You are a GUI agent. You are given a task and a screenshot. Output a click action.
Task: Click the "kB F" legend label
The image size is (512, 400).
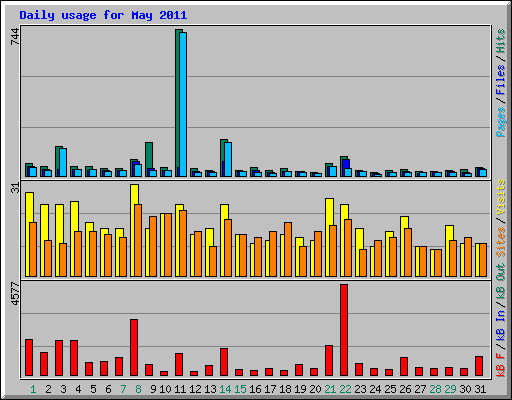coord(501,364)
